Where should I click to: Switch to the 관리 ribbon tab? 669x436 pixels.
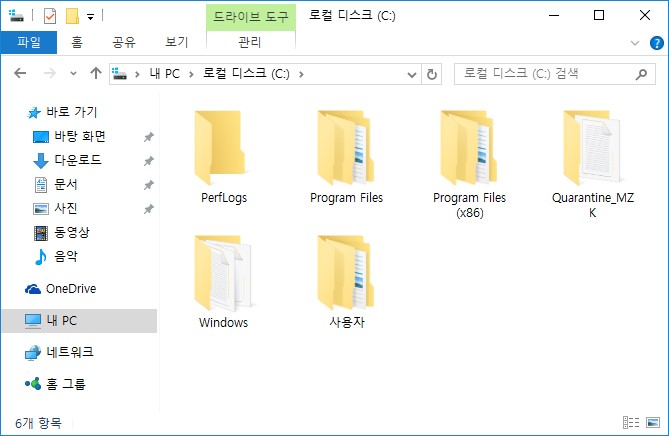(x=250, y=42)
